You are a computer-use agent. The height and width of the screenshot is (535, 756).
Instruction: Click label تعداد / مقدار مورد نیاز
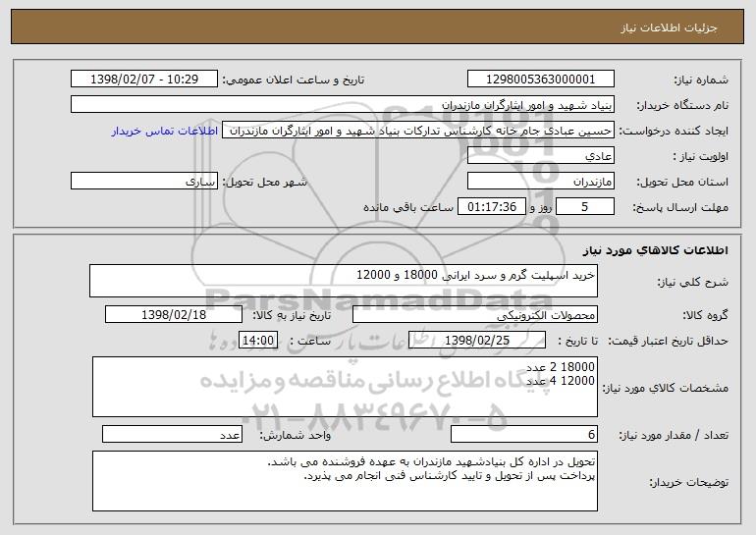pyautogui.click(x=674, y=435)
